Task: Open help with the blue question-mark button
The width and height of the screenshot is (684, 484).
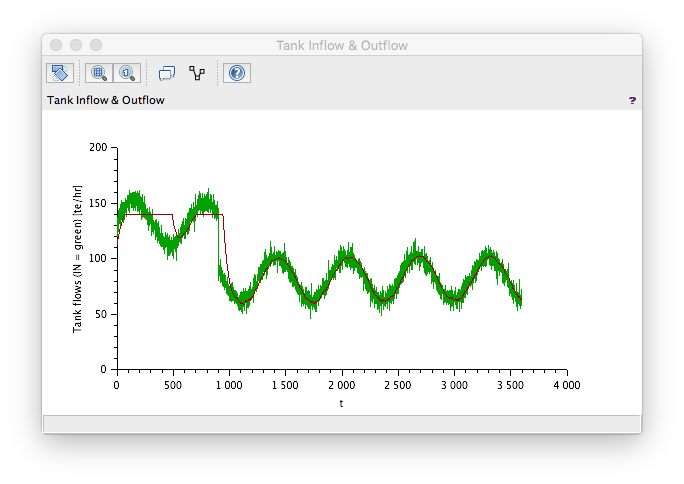Action: click(237, 73)
